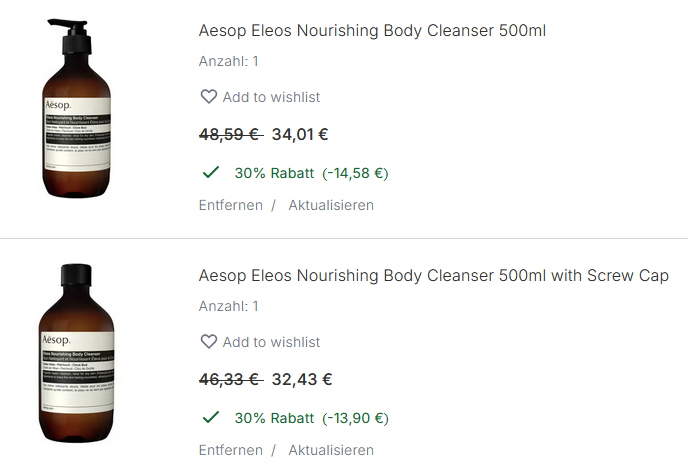
Task: Click the Anzahl: 1 quantity of the Screw Cap item
Action: click(229, 306)
